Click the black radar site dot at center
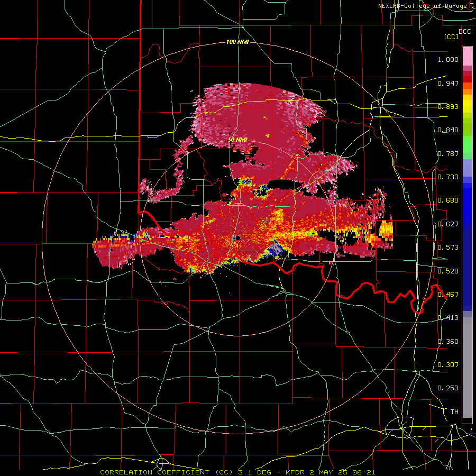 (237, 237)
